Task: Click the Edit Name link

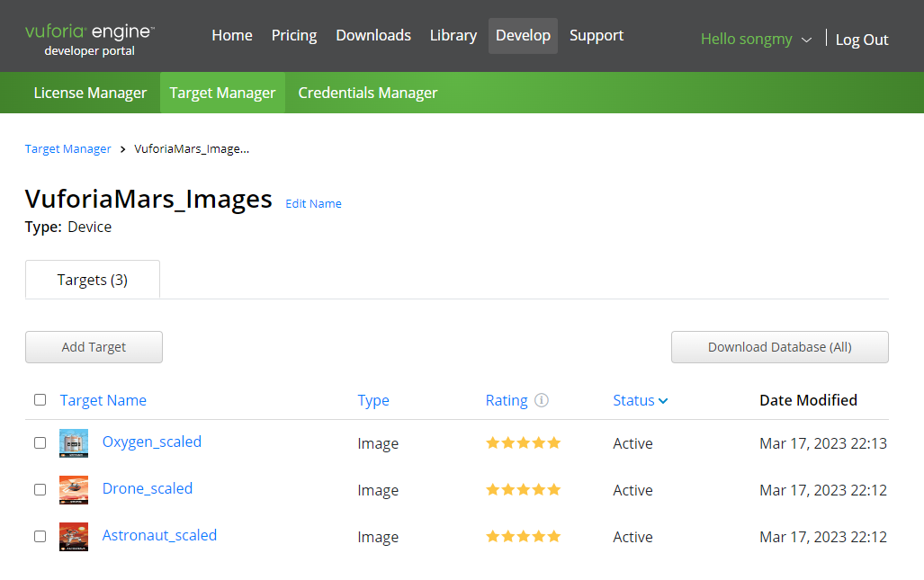Action: pyautogui.click(x=313, y=204)
